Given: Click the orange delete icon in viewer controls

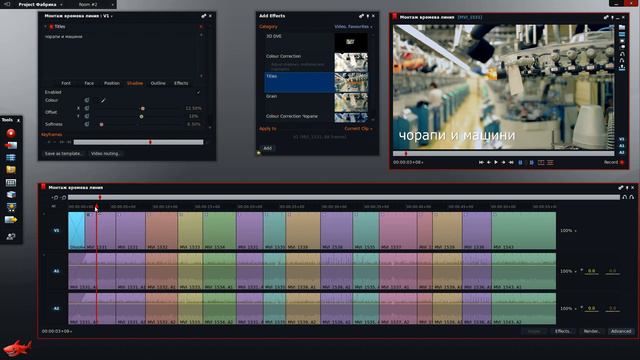Looking at the screenshot, I should [550, 162].
